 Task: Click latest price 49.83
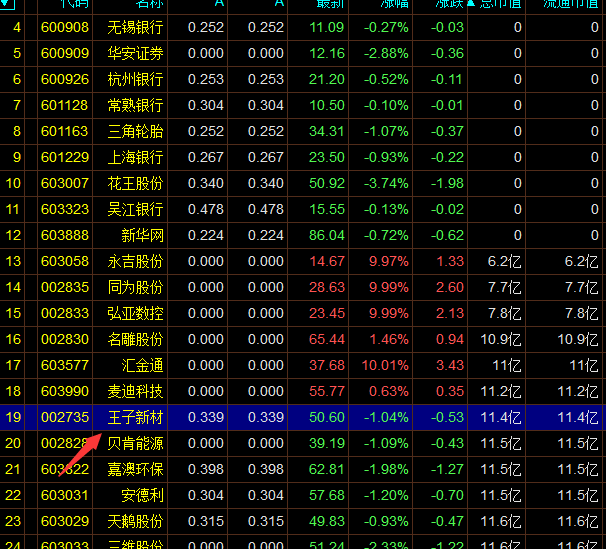coord(327,522)
